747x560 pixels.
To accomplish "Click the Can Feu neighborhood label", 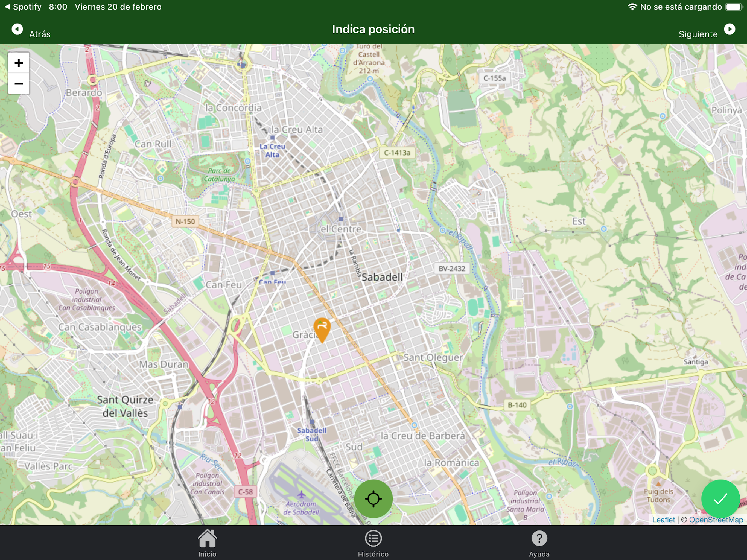I will pyautogui.click(x=224, y=285).
